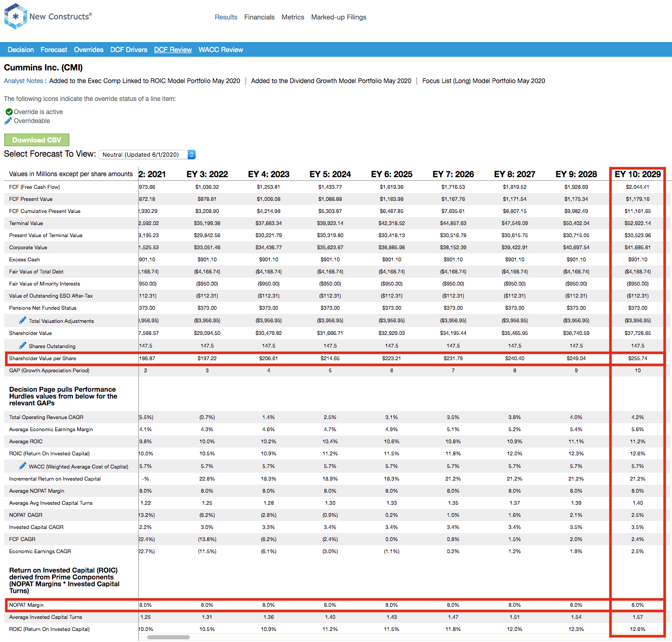Screen dimensions: 672x642
Task: Click the NOPAT CAGR row label
Action: [26, 515]
